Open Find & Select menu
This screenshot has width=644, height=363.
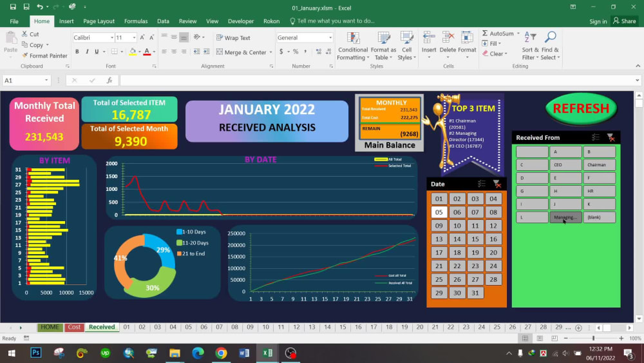[x=550, y=46]
